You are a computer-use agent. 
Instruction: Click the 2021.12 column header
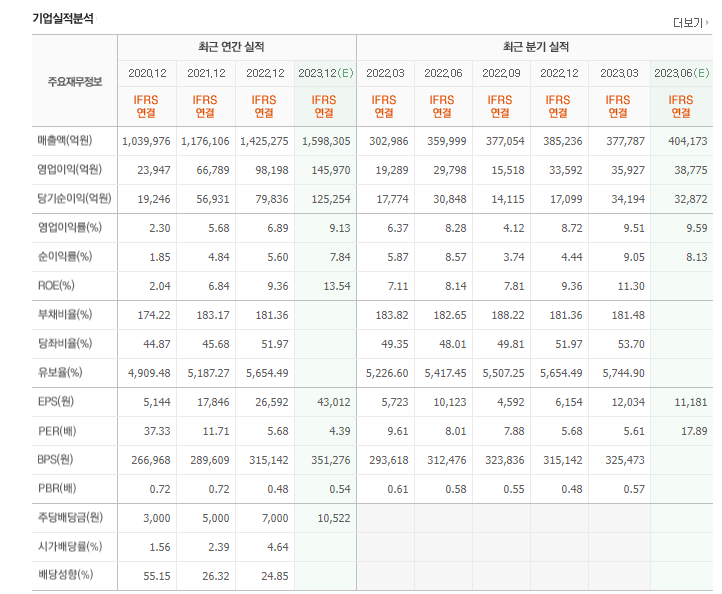206,73
